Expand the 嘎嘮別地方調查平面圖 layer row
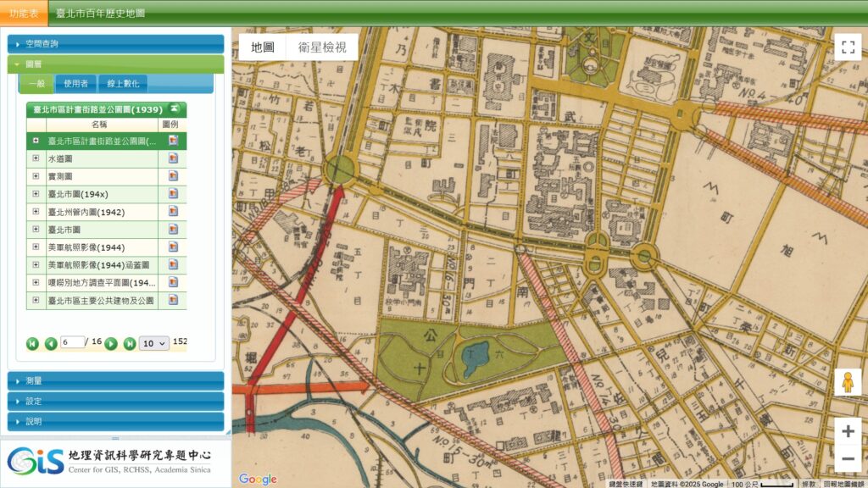Screen dimensions: 868x488 point(36,282)
